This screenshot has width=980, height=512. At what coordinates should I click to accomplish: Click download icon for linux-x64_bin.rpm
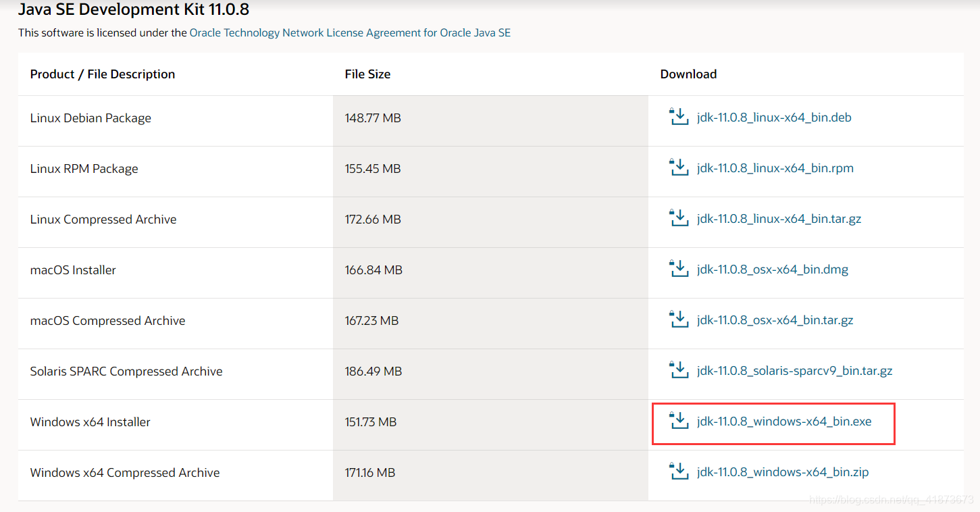point(678,168)
